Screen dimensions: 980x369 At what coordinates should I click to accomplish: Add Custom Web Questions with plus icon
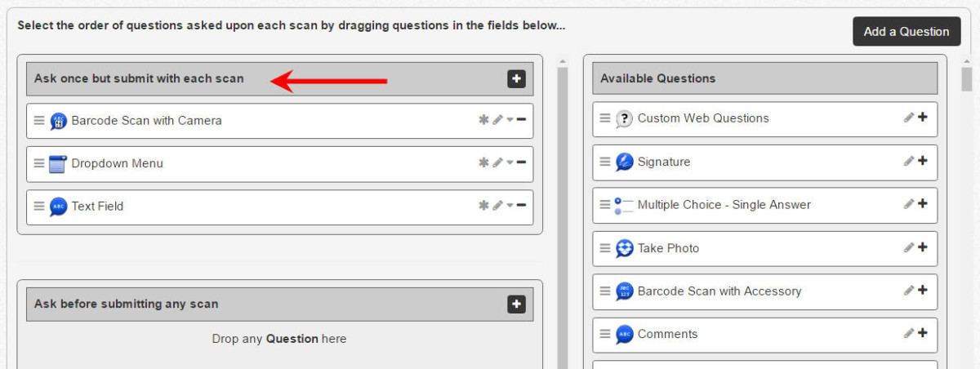pos(923,118)
